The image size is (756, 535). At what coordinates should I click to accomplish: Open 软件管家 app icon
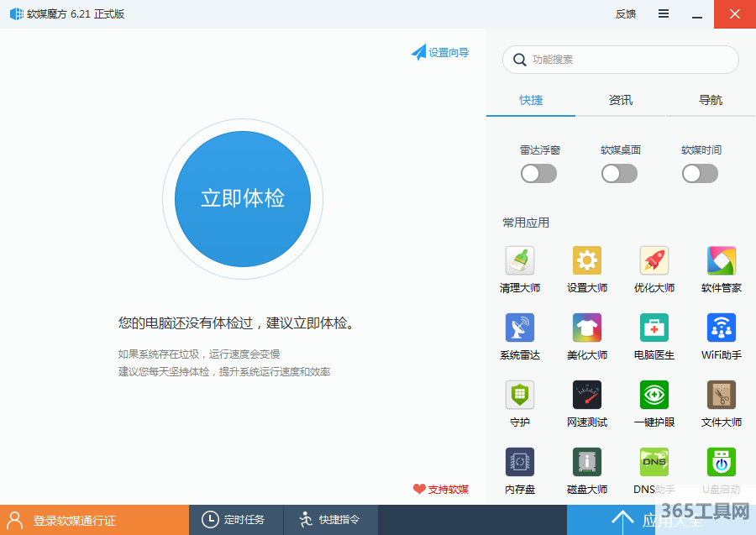pos(721,261)
